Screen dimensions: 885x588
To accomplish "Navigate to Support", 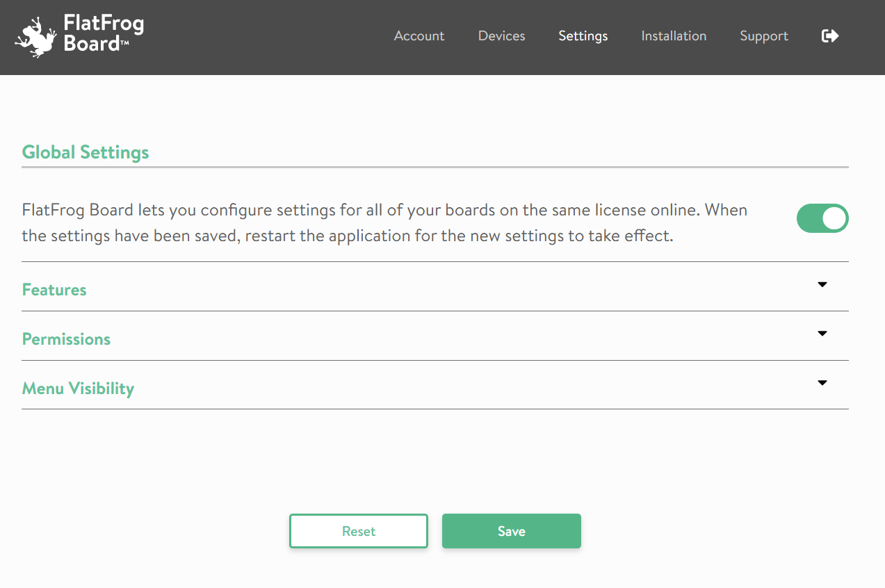I will coord(764,36).
